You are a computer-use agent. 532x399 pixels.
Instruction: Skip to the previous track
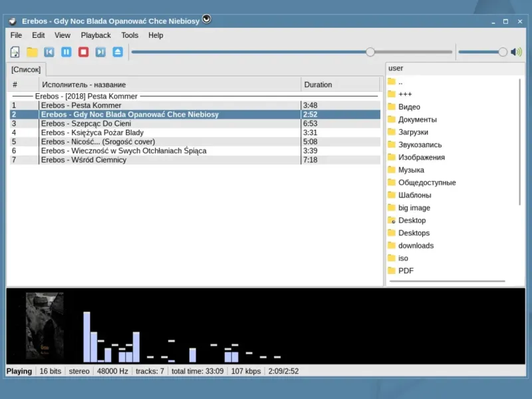[49, 52]
